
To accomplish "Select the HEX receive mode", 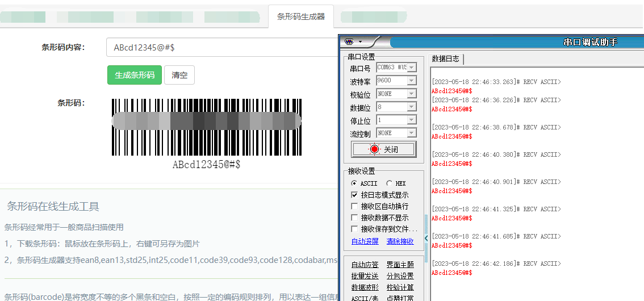I will point(389,183).
